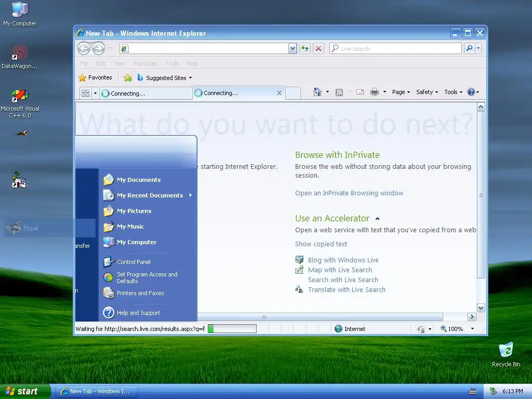The width and height of the screenshot is (532, 399).
Task: Click Set Program Access and Defaults
Action: 140,277
